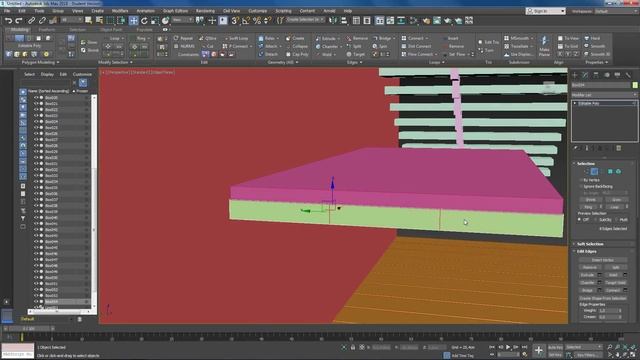Image resolution: width=640 pixels, height=360 pixels.
Task: Select the Preview Selection Multi radio
Action: tap(616, 220)
